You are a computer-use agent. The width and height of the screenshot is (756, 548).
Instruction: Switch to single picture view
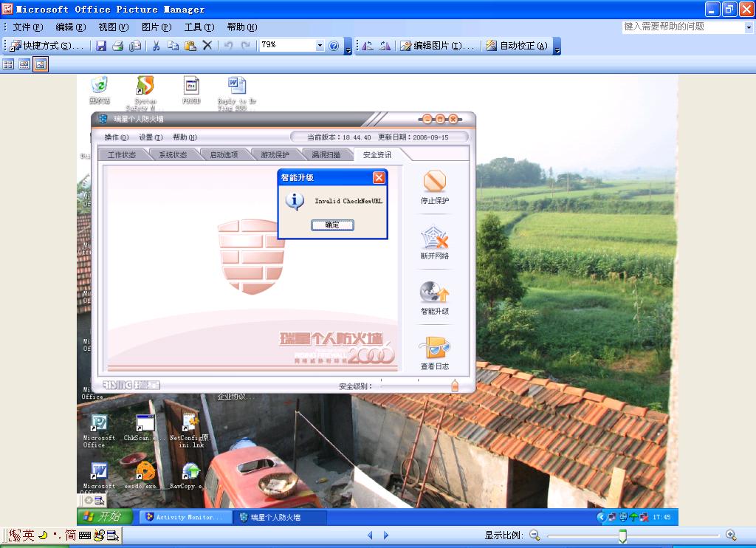coord(41,64)
